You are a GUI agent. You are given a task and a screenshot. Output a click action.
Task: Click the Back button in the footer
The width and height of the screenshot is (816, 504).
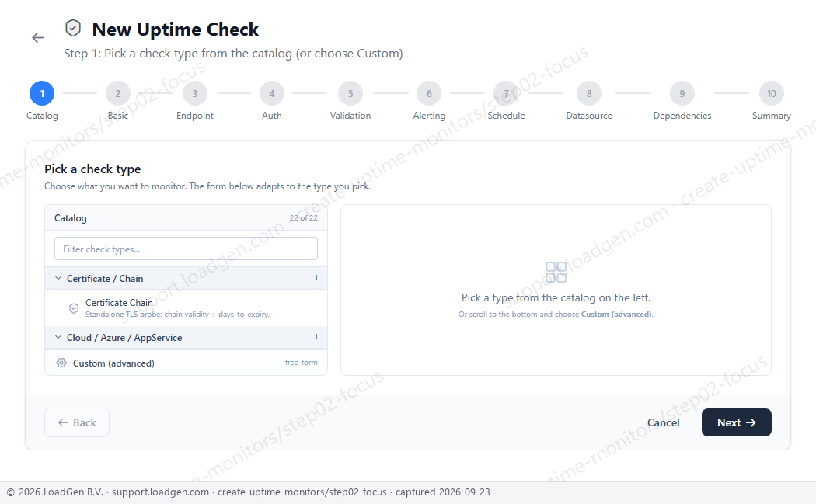point(77,422)
